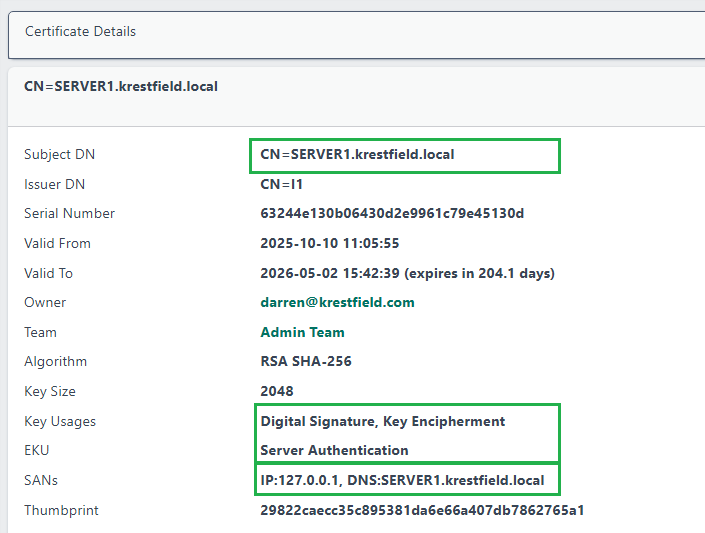Open the Admin Team link
Screen dimensions: 705x533
[x=302, y=332]
